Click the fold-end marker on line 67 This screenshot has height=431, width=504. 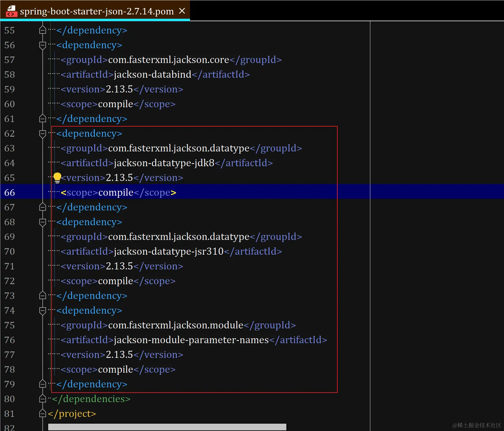click(43, 207)
